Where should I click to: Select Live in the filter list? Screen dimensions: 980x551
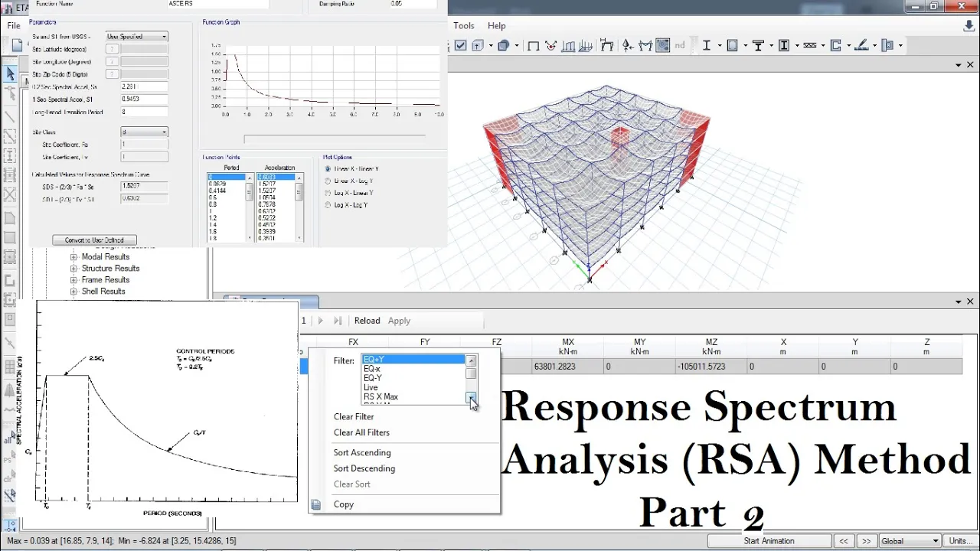tap(413, 387)
